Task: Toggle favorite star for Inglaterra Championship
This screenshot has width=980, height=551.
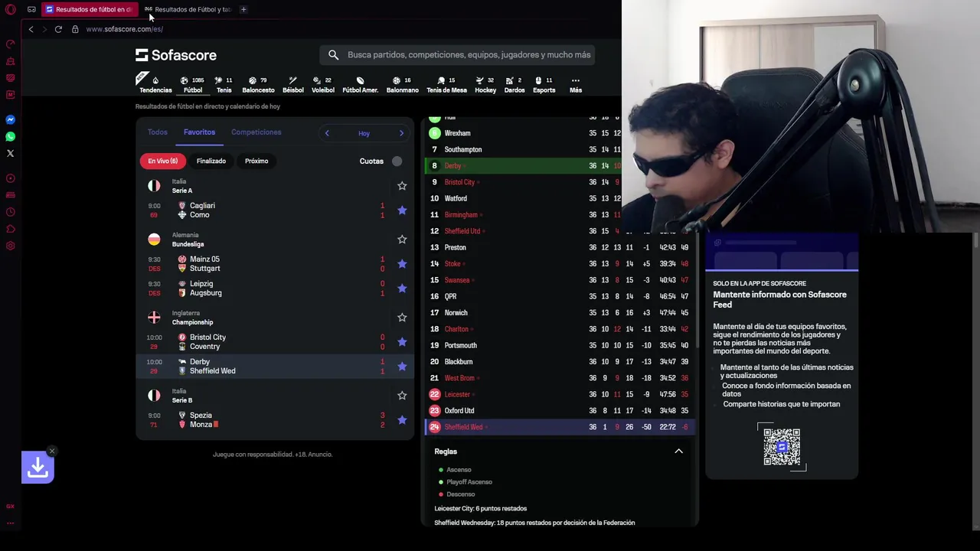Action: coord(402,318)
